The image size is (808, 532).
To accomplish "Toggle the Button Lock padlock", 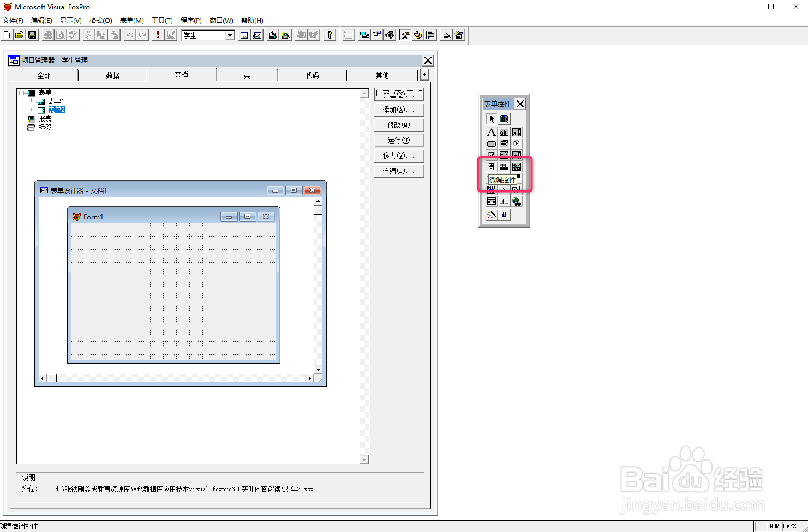I will coord(504,214).
